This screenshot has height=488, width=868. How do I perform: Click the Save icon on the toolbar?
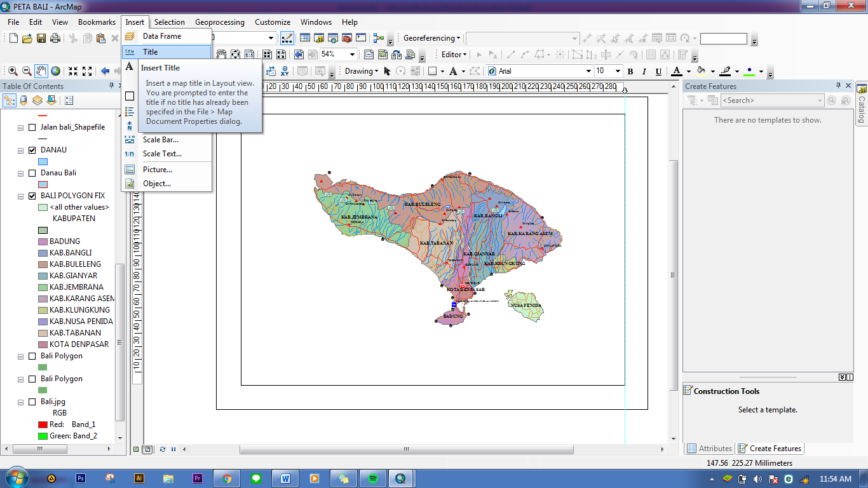pyautogui.click(x=41, y=37)
